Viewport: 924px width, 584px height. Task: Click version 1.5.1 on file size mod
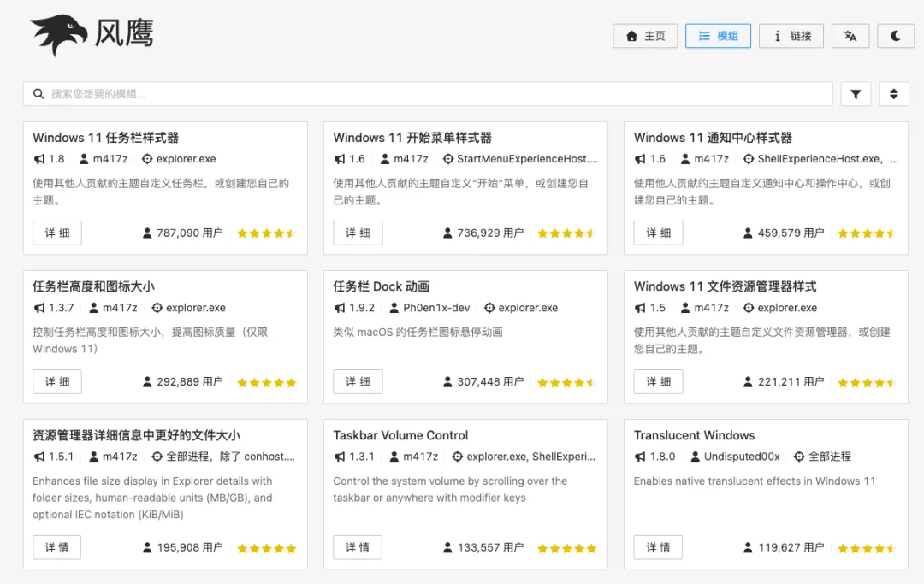click(x=62, y=457)
